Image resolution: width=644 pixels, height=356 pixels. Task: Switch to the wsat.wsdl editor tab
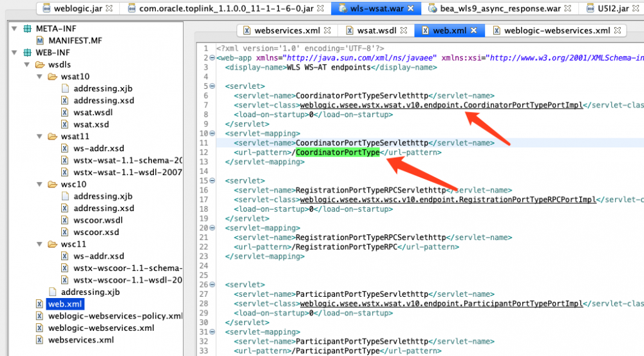pos(377,30)
